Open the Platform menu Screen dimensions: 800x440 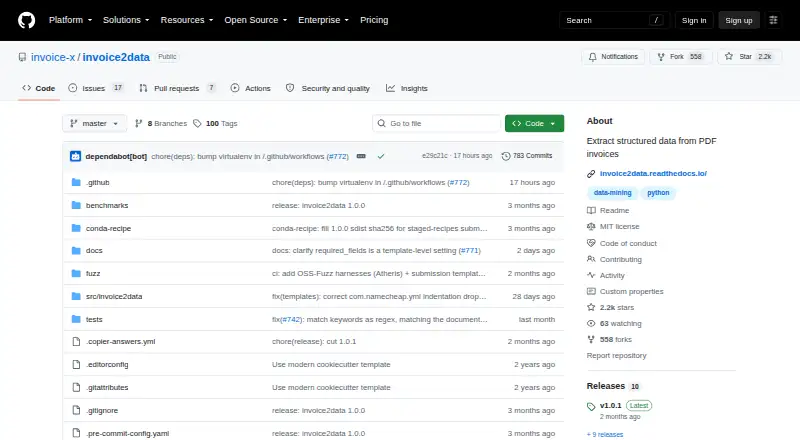70,20
